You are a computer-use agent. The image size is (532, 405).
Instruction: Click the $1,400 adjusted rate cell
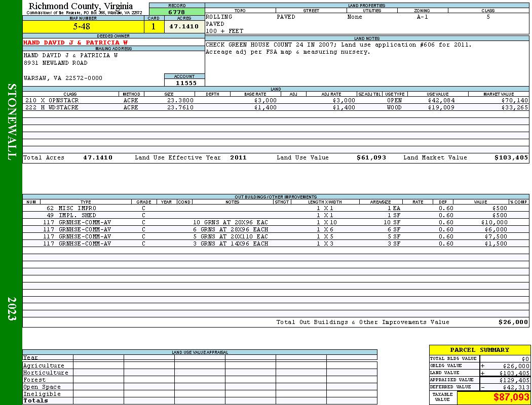(x=344, y=107)
